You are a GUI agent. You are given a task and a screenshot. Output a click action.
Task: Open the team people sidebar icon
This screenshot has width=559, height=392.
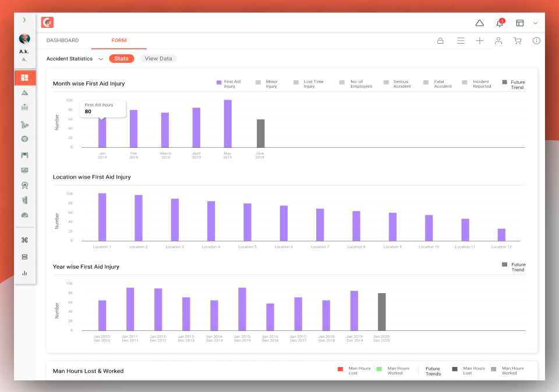tap(24, 107)
